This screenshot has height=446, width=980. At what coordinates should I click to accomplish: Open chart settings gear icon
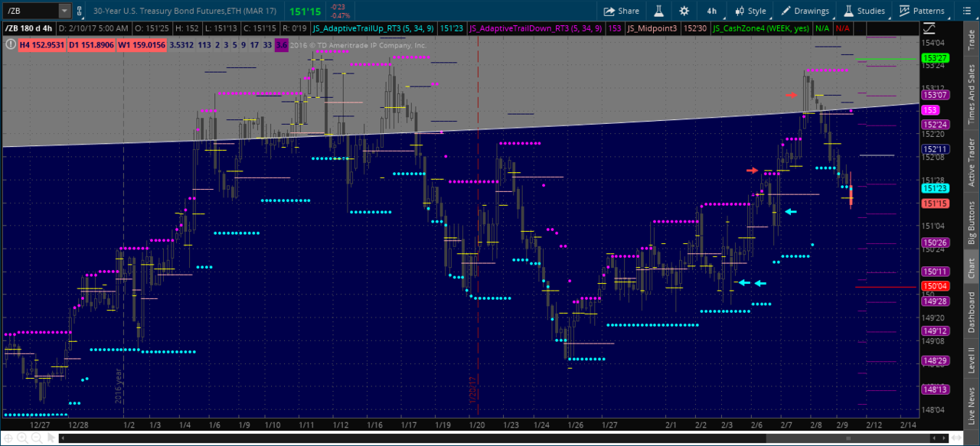(684, 11)
